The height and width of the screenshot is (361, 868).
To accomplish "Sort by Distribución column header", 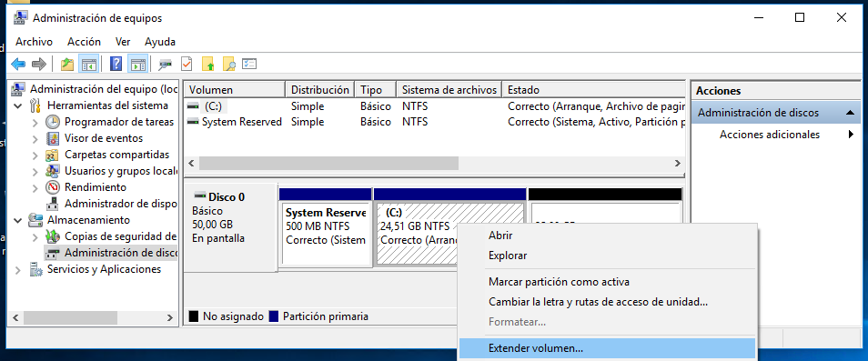I will coord(320,89).
